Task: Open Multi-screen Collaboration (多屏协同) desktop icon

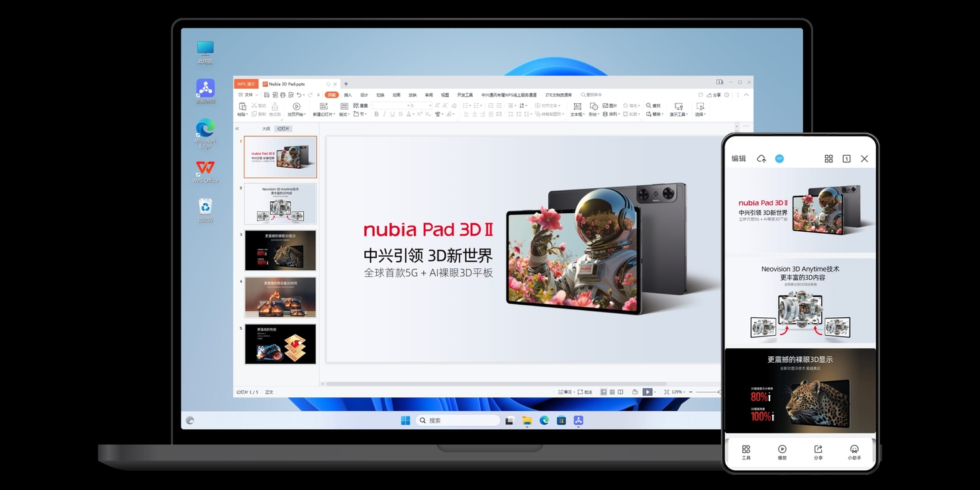Action: pos(205,92)
